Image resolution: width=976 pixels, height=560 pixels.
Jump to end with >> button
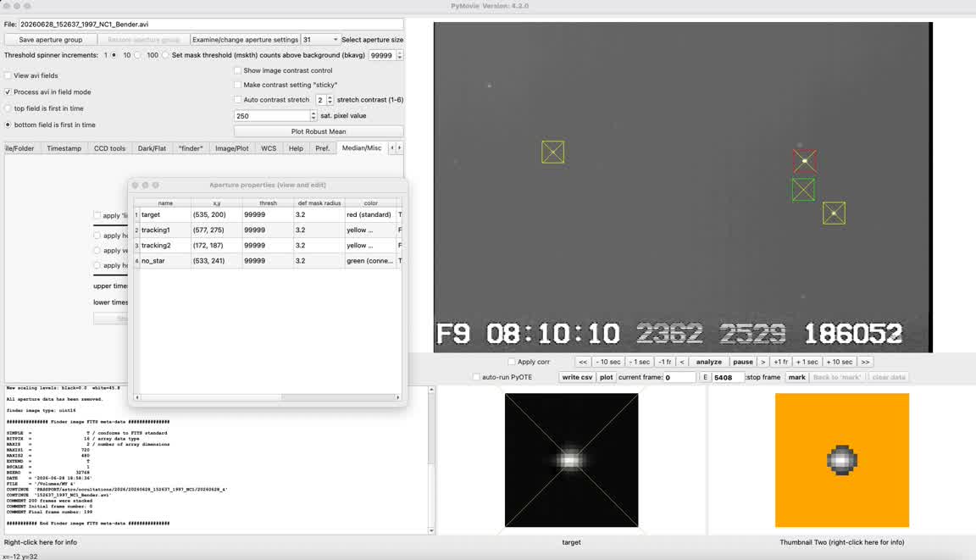(865, 362)
